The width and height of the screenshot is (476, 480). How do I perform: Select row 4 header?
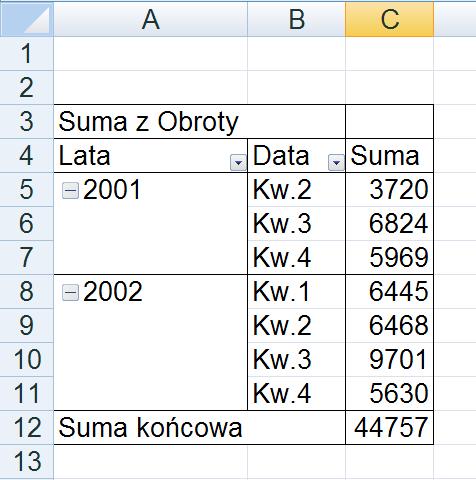click(x=27, y=156)
